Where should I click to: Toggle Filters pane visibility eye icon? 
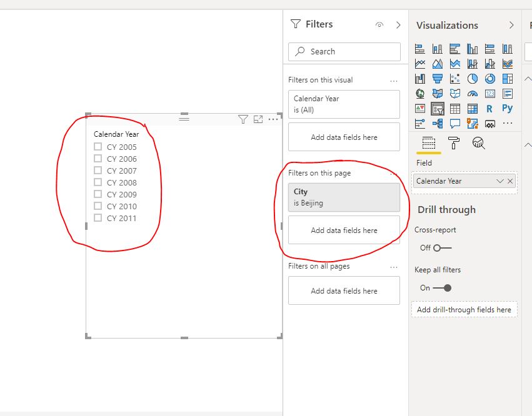(x=379, y=25)
